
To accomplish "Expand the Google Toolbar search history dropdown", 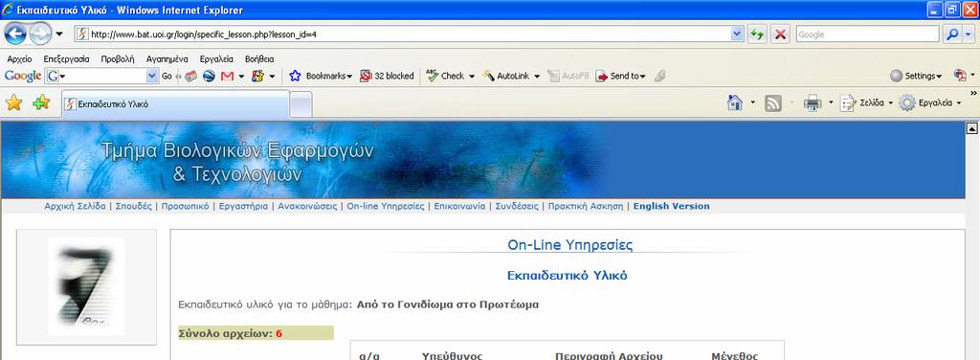I will coord(152,76).
